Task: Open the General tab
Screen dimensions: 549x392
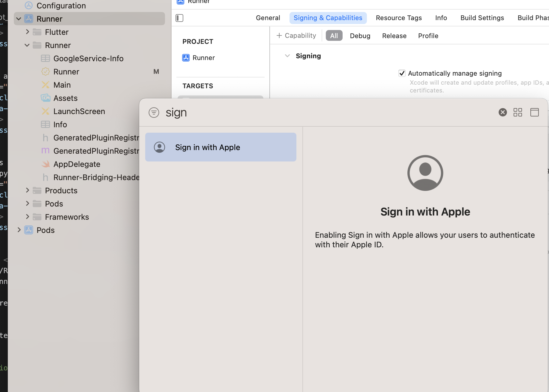Action: point(268,18)
